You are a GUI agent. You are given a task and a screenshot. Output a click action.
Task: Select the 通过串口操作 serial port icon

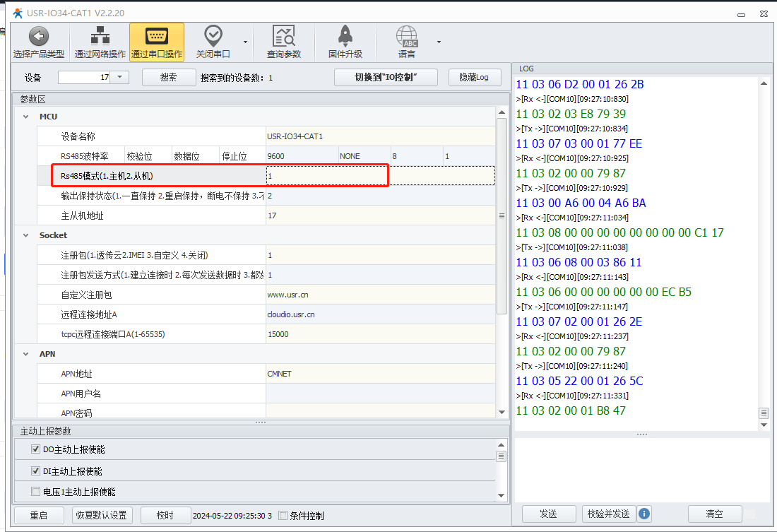click(156, 37)
